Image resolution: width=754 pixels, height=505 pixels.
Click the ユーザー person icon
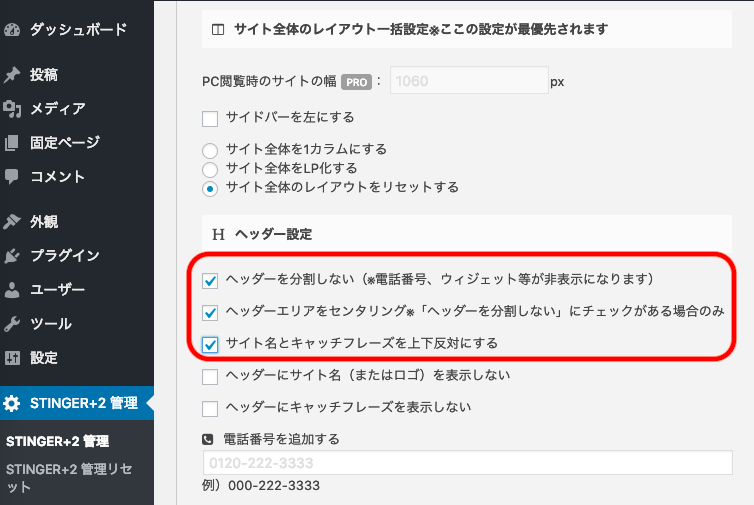pyautogui.click(x=12, y=290)
